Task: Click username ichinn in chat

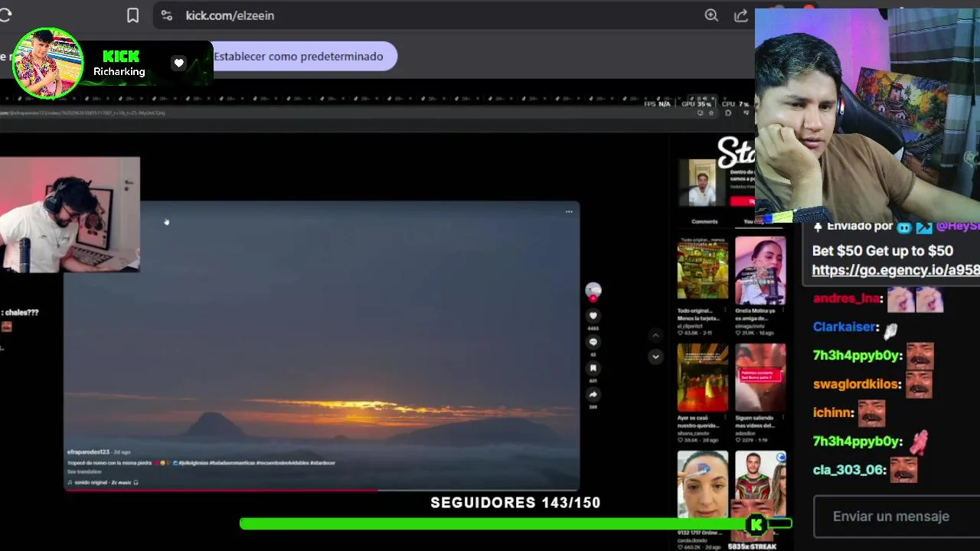Action: point(832,412)
